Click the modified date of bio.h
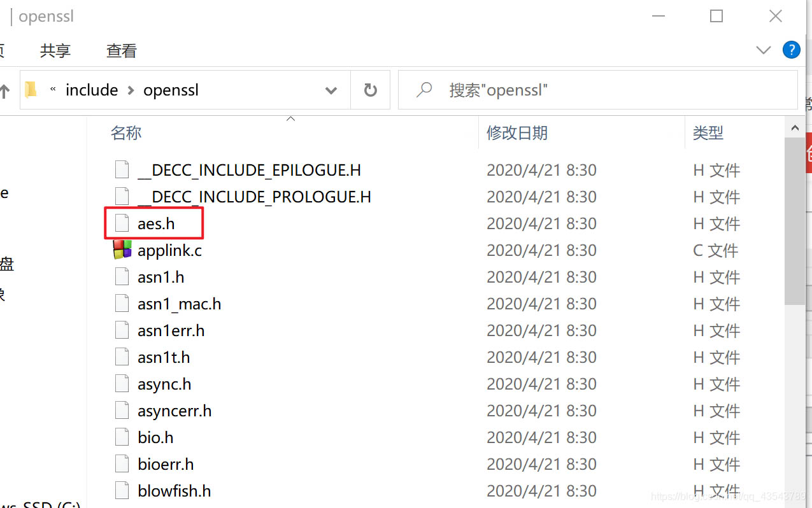Image resolution: width=812 pixels, height=508 pixels. [541, 437]
